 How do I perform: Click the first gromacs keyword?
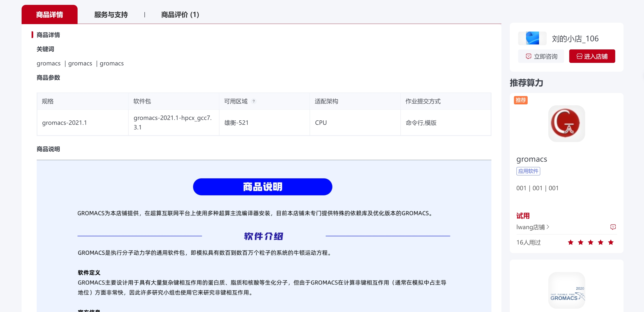(49, 64)
